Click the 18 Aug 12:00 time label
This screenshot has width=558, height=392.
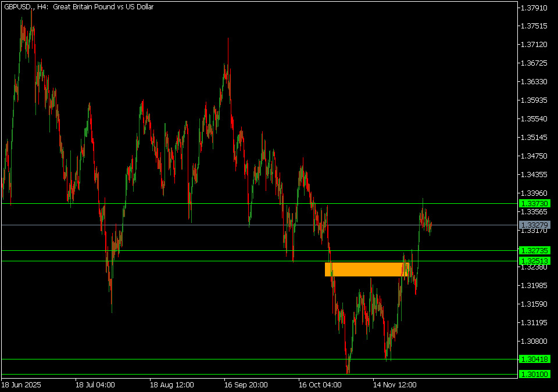coord(171,384)
